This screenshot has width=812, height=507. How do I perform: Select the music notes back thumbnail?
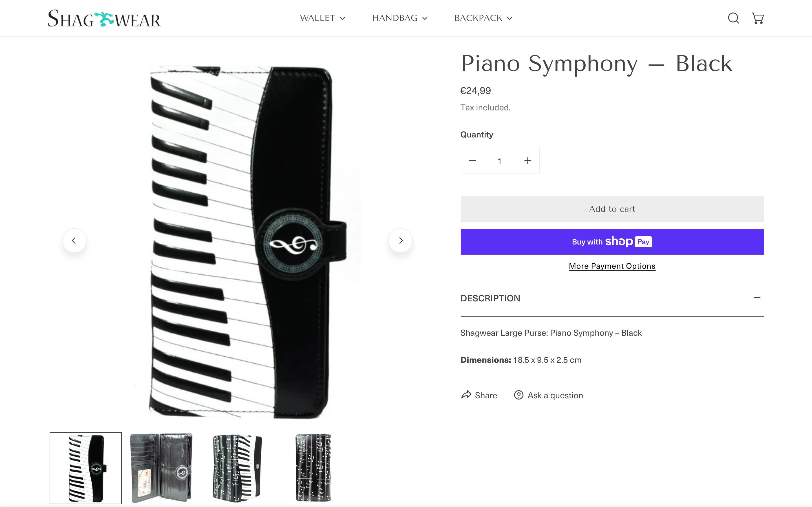click(313, 468)
